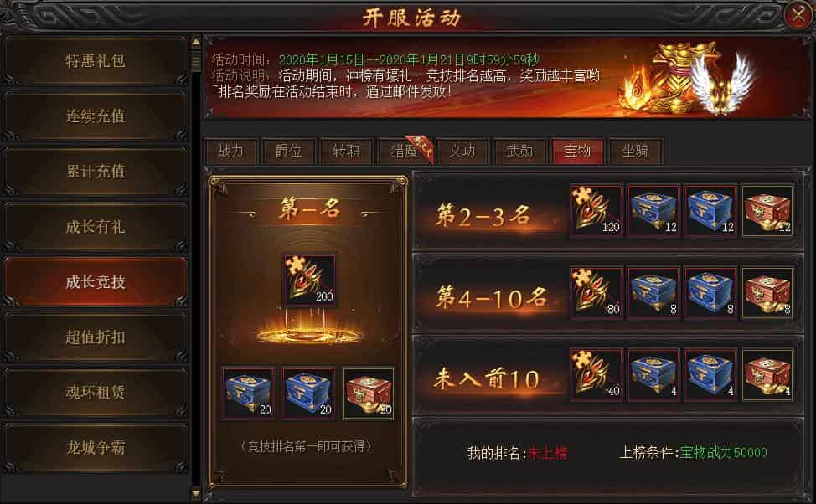Click the sidebar scroll-down arrow

(x=196, y=492)
